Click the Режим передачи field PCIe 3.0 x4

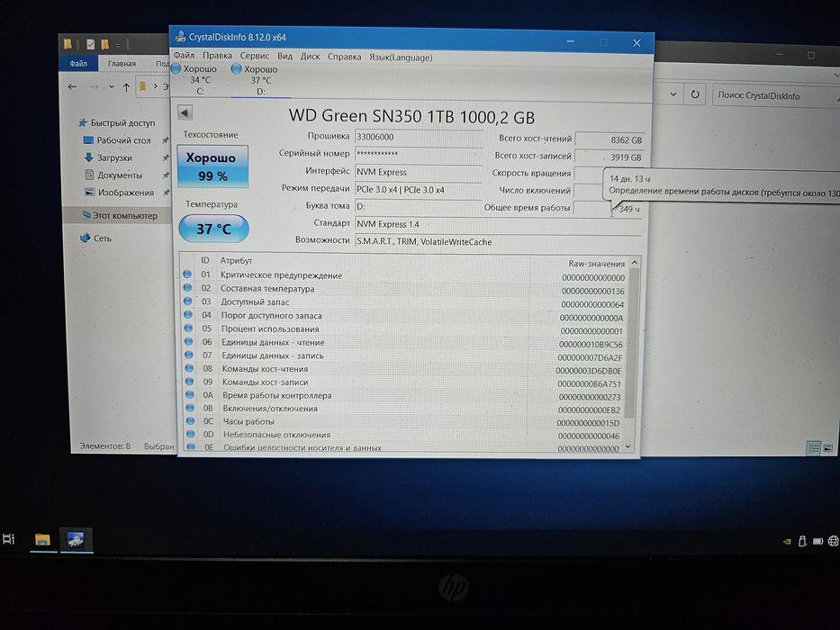419,190
